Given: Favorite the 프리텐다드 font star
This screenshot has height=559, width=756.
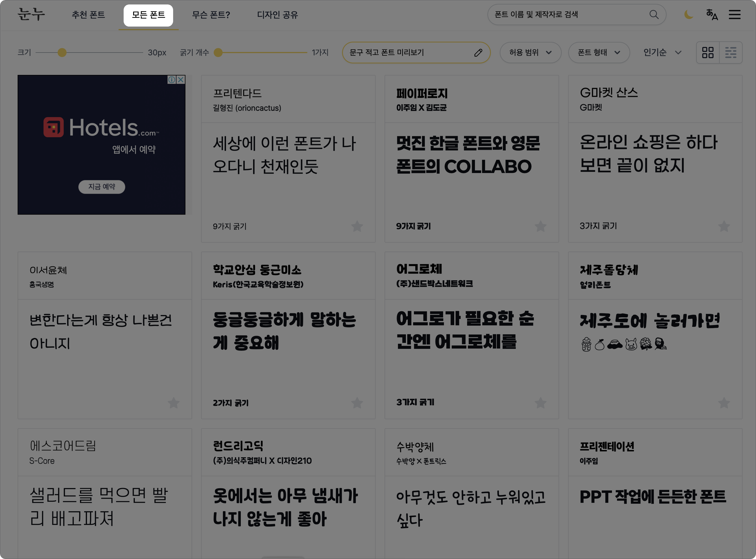Looking at the screenshot, I should (x=357, y=226).
